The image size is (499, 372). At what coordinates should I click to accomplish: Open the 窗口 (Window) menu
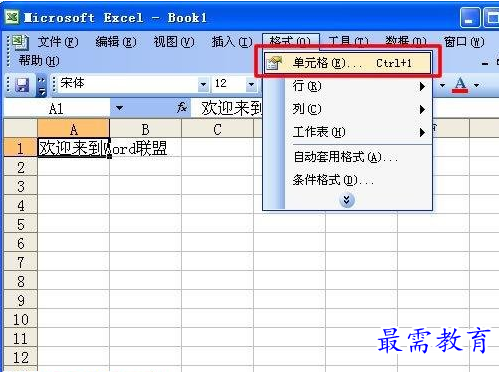(x=464, y=42)
